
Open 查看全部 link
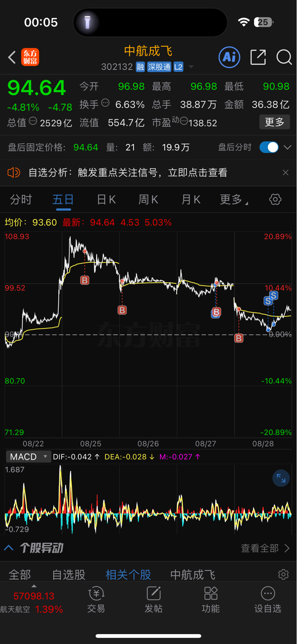click(x=265, y=548)
